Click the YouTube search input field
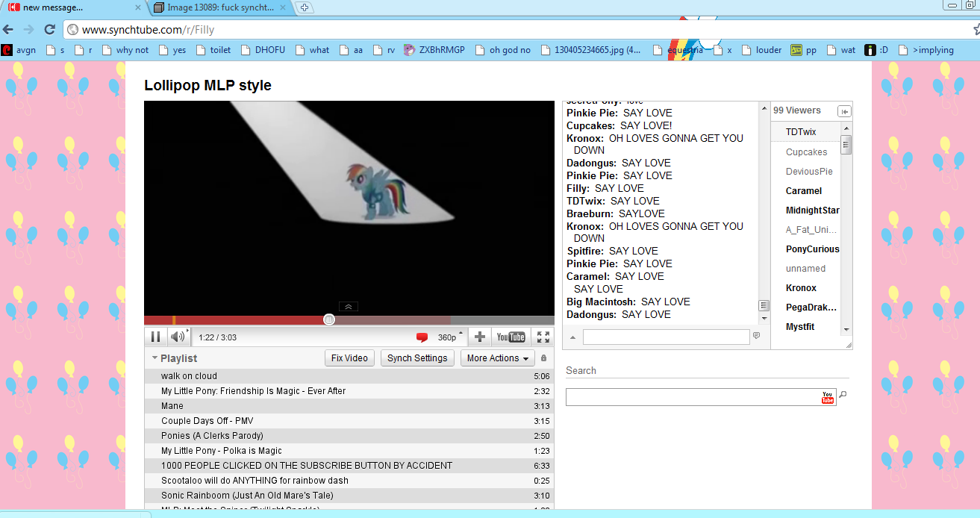Screen dimensions: 980x518 pos(693,397)
